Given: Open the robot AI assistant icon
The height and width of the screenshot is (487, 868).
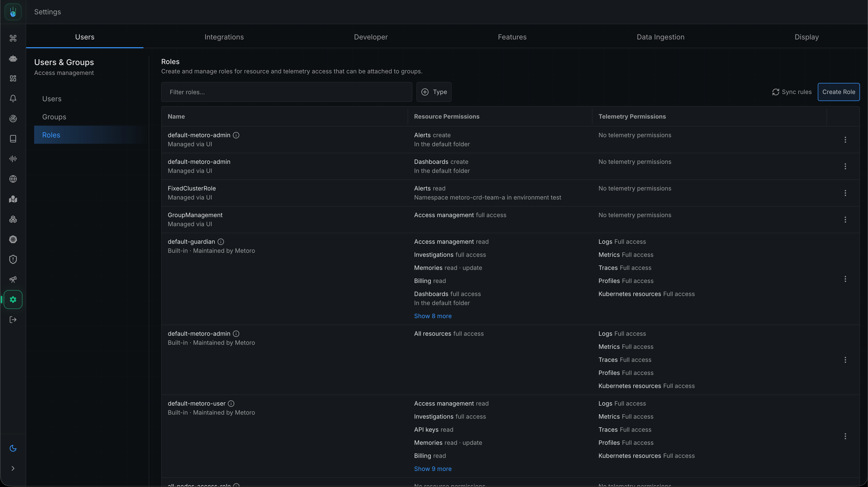Looking at the screenshot, I should [x=13, y=58].
